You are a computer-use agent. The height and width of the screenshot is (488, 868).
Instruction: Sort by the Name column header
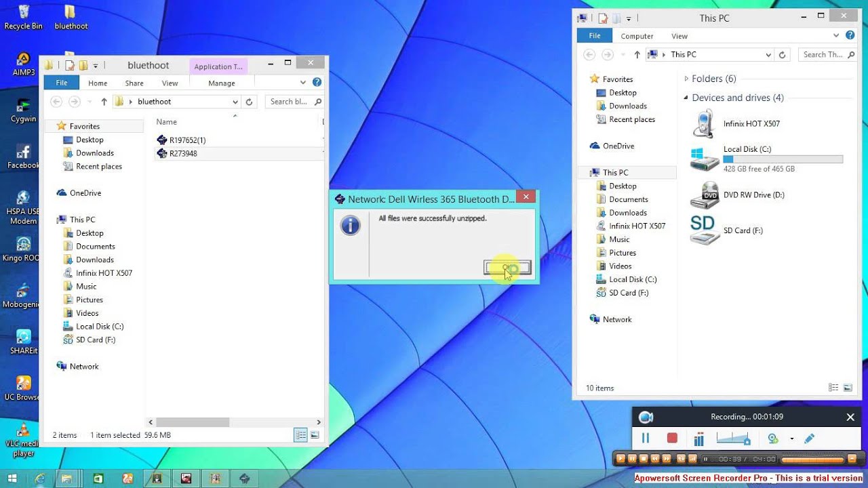tap(166, 122)
